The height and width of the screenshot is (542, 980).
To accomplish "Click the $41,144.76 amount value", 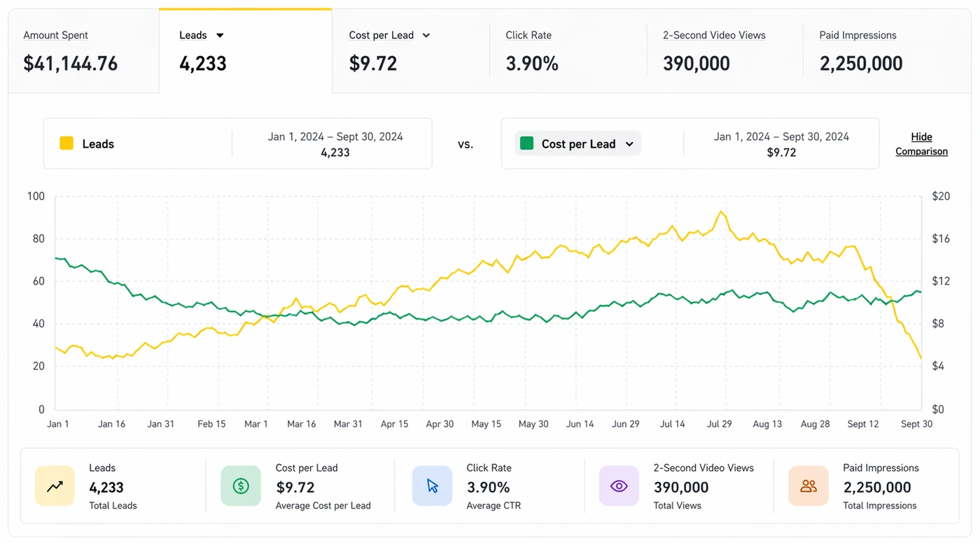I will point(71,64).
